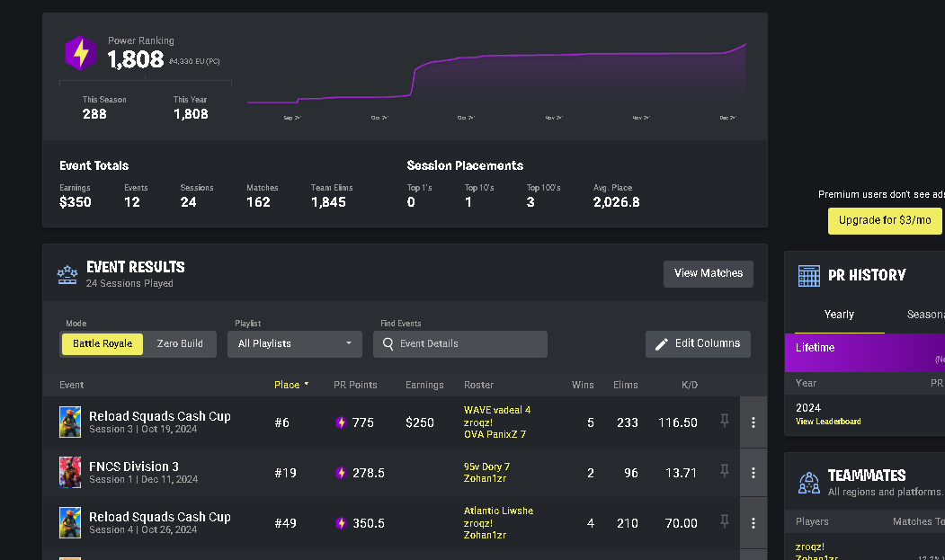Click the $250 earnings cell
The width and height of the screenshot is (945, 560).
tap(420, 422)
